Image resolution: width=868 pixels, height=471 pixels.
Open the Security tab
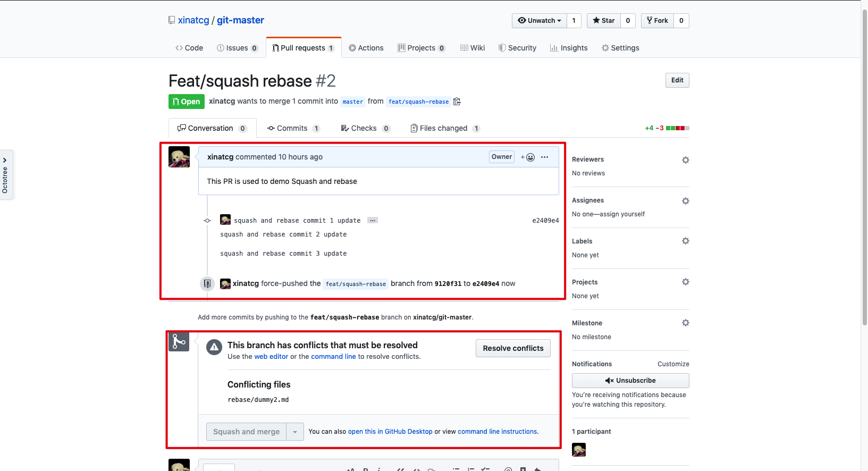[x=517, y=48]
